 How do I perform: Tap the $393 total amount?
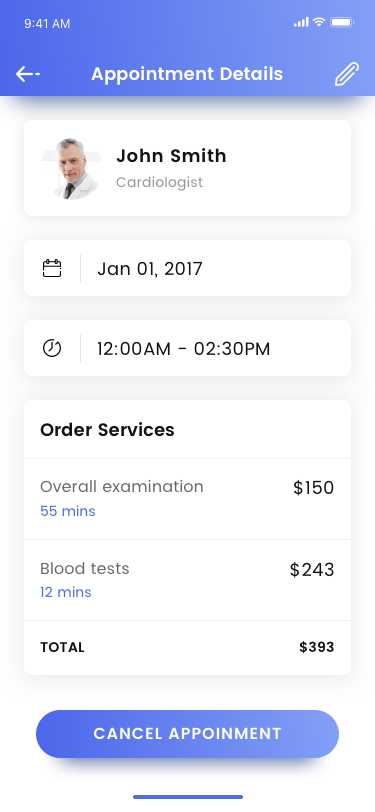pyautogui.click(x=316, y=647)
